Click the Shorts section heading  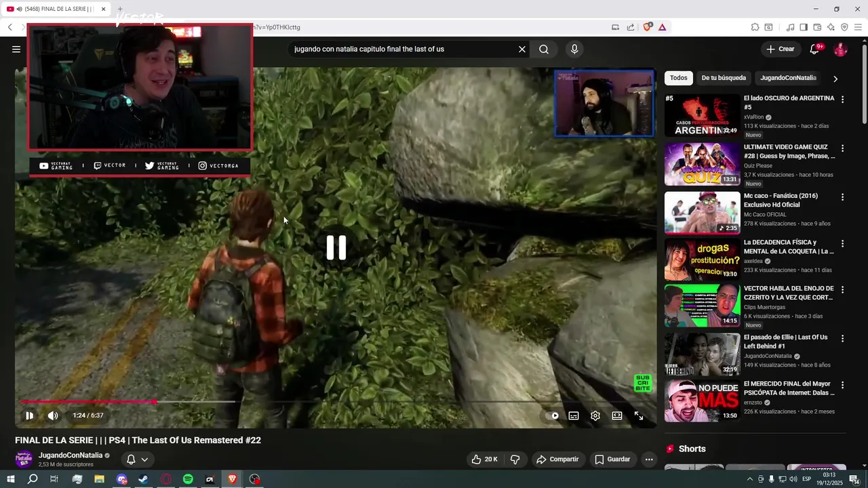tap(692, 449)
